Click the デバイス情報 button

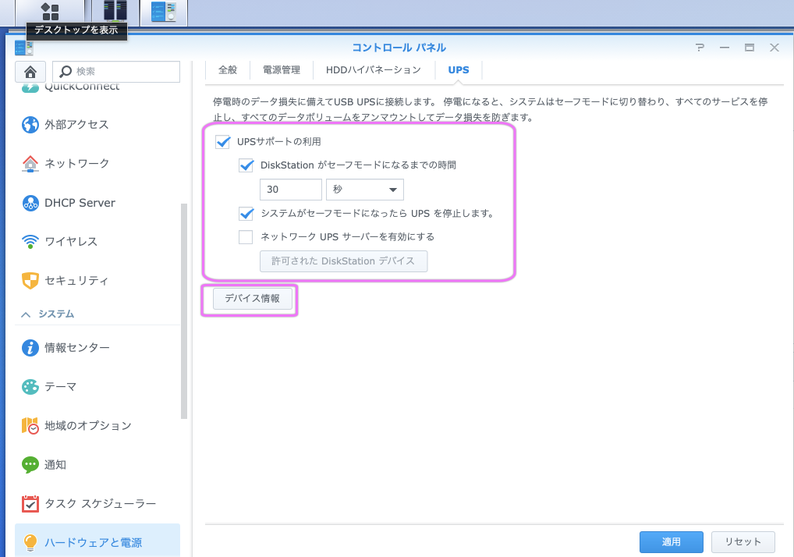pyautogui.click(x=253, y=299)
